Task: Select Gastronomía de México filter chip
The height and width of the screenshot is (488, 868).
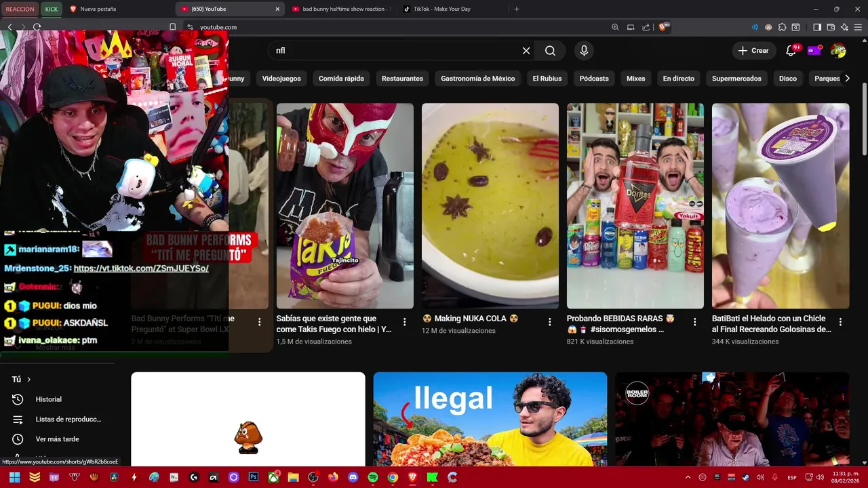Action: tap(478, 79)
